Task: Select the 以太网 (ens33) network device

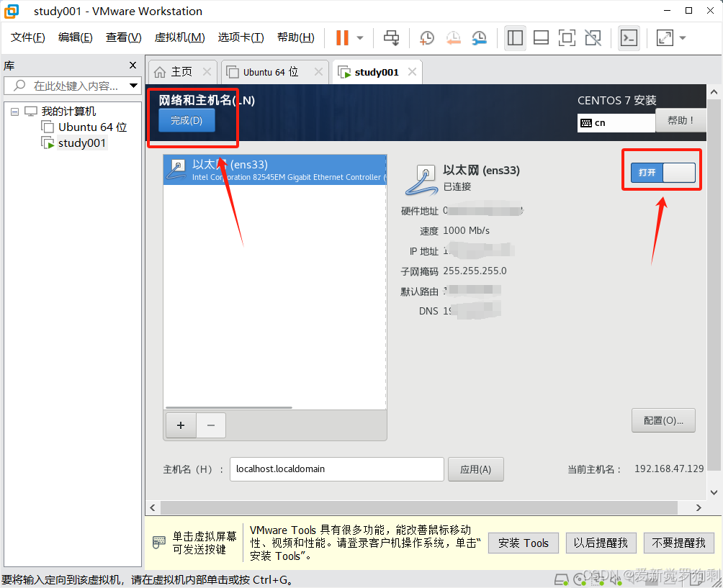Action: [x=275, y=170]
